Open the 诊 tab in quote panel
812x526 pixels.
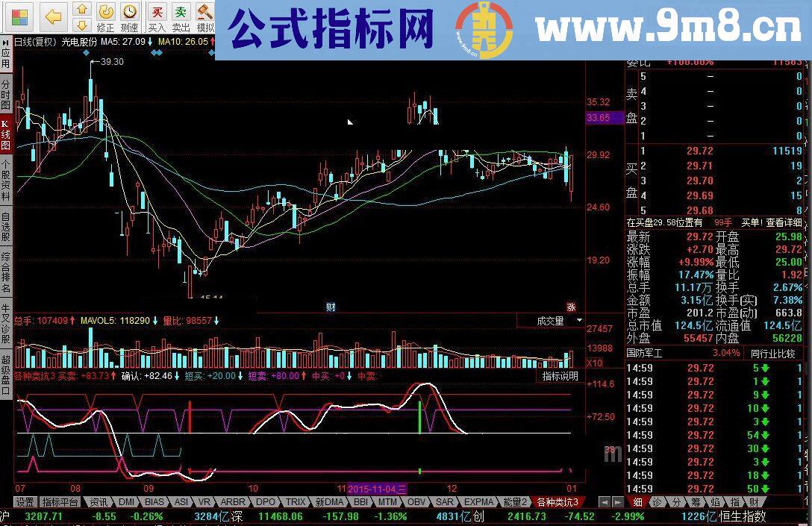[x=658, y=502]
